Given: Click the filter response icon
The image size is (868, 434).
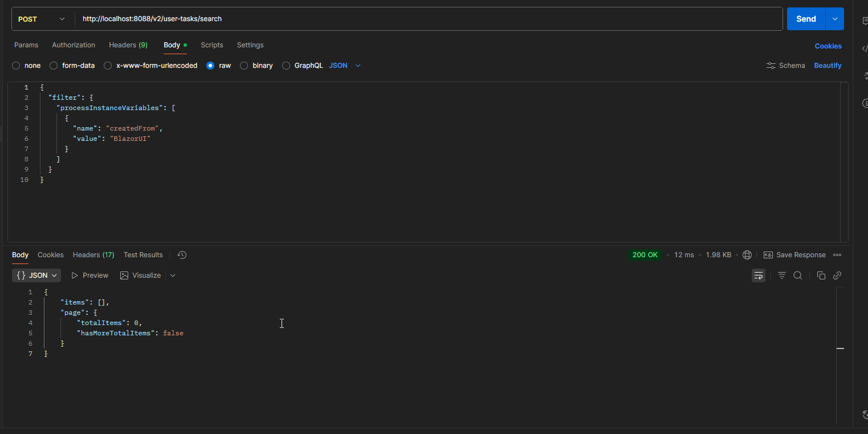Looking at the screenshot, I should pyautogui.click(x=781, y=275).
